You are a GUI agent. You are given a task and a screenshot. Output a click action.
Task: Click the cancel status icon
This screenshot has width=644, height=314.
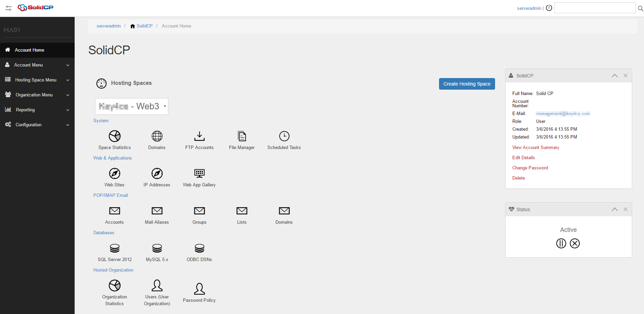coord(575,243)
